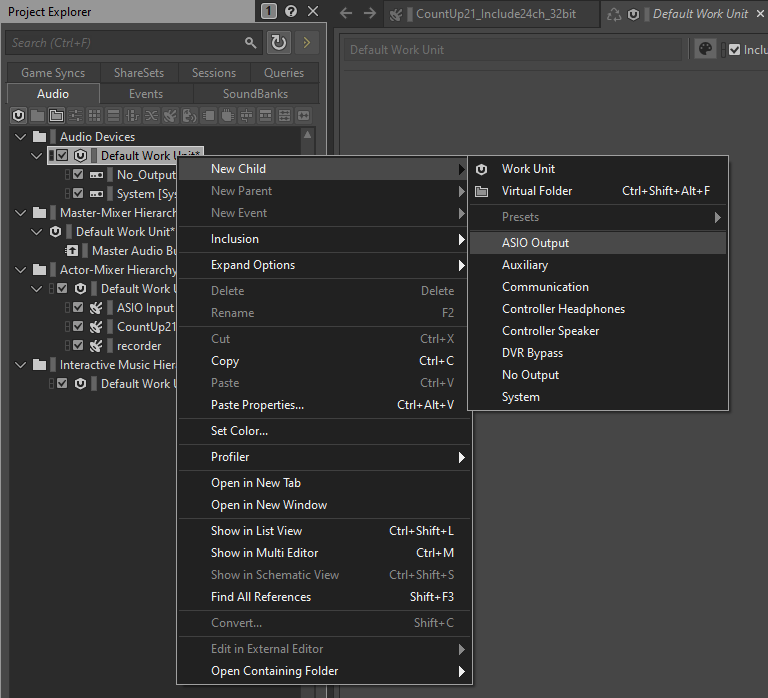Image resolution: width=768 pixels, height=698 pixels.
Task: Open the Queries tab
Action: 284,72
